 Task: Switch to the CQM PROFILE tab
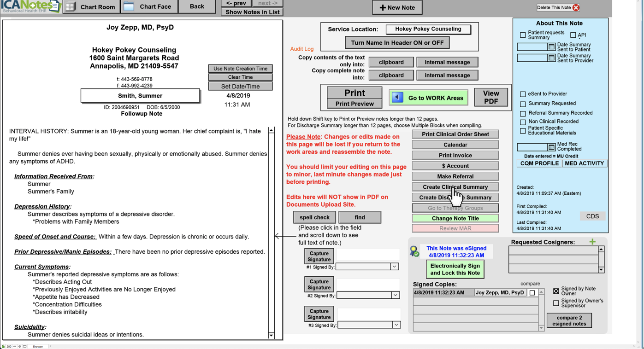click(x=539, y=163)
